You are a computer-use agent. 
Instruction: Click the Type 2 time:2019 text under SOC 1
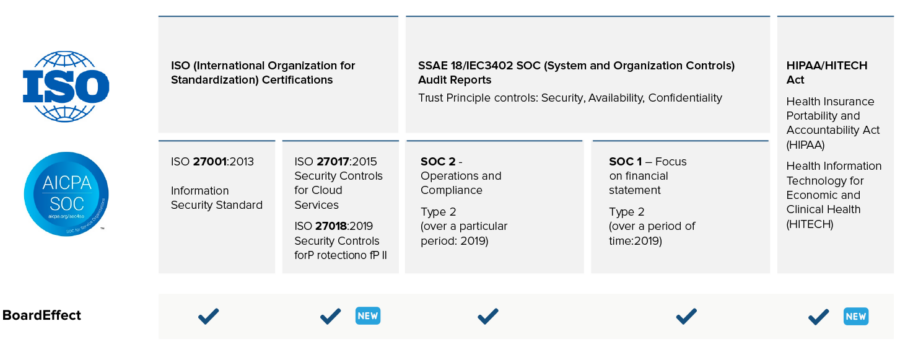652,226
